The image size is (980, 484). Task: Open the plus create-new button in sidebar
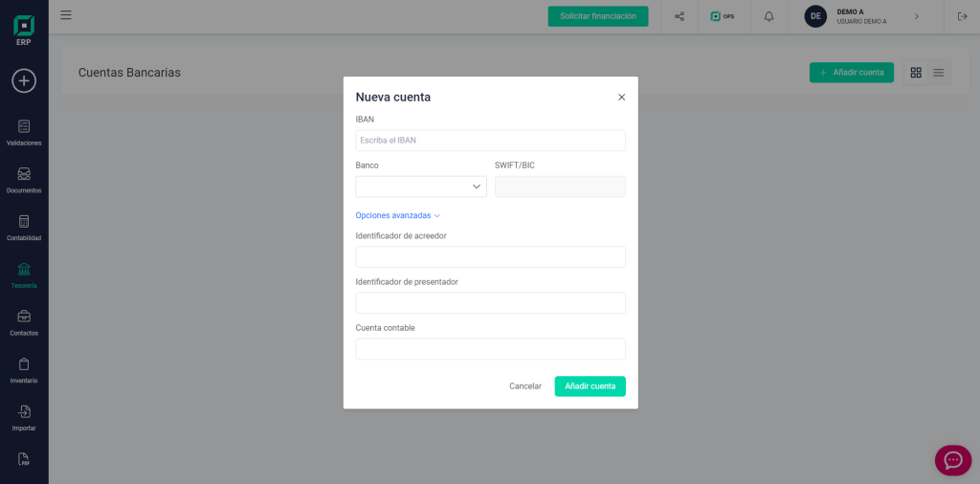24,80
